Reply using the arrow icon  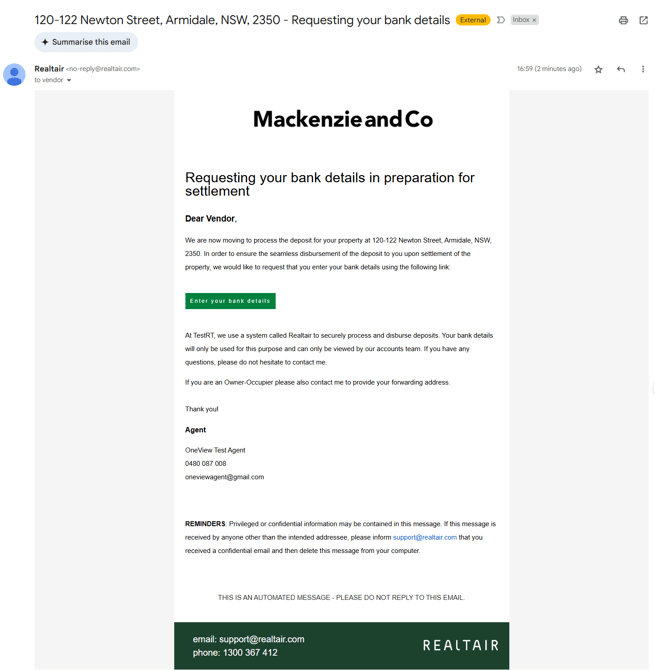[621, 69]
